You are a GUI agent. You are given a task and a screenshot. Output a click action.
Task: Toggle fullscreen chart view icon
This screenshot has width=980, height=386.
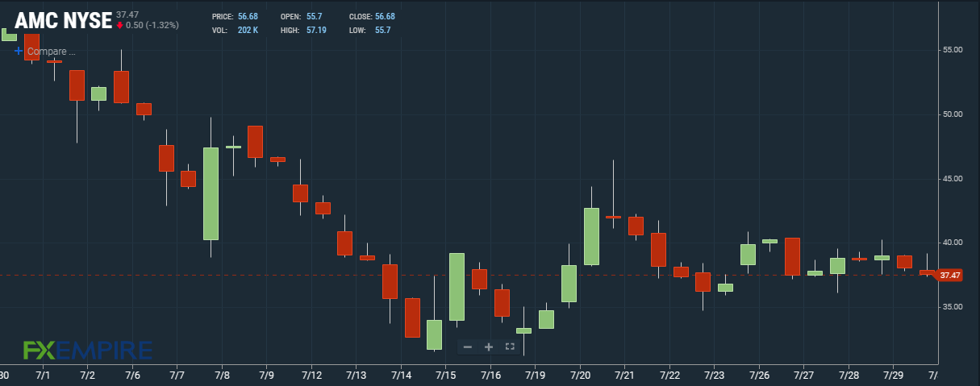pyautogui.click(x=509, y=347)
